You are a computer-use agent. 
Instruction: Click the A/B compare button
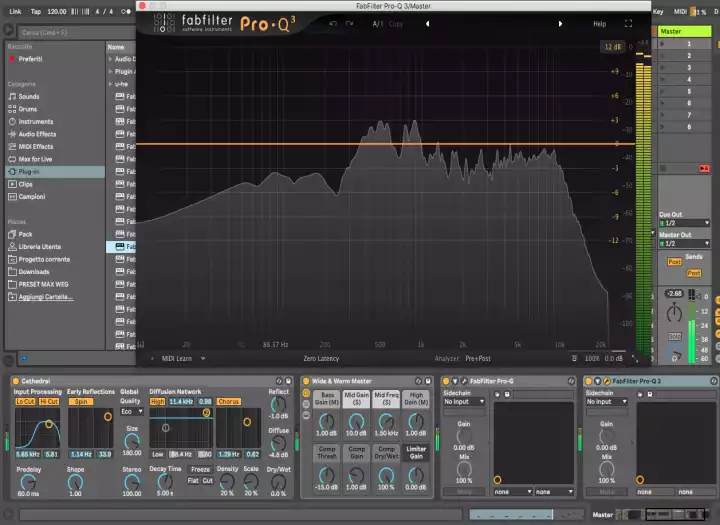(377, 24)
